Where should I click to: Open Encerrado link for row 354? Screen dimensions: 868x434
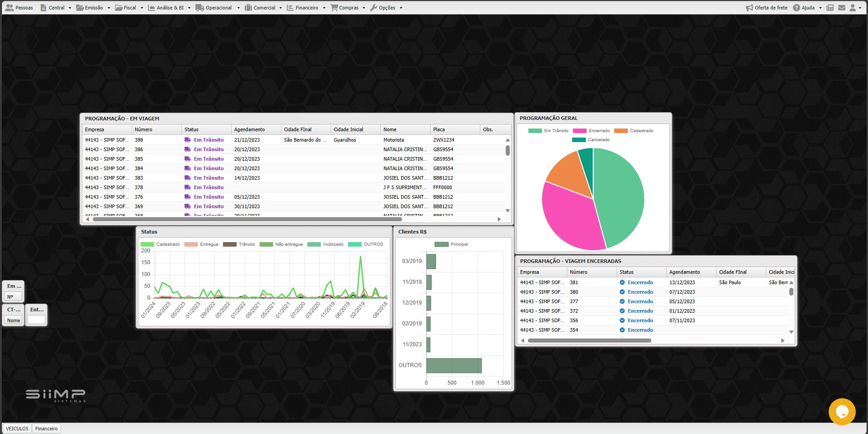point(640,330)
